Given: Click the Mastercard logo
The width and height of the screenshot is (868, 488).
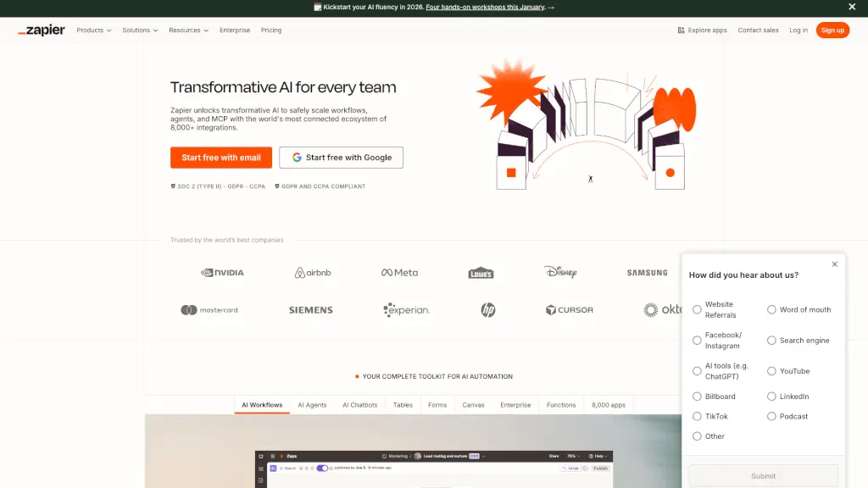Looking at the screenshot, I should pos(211,309).
